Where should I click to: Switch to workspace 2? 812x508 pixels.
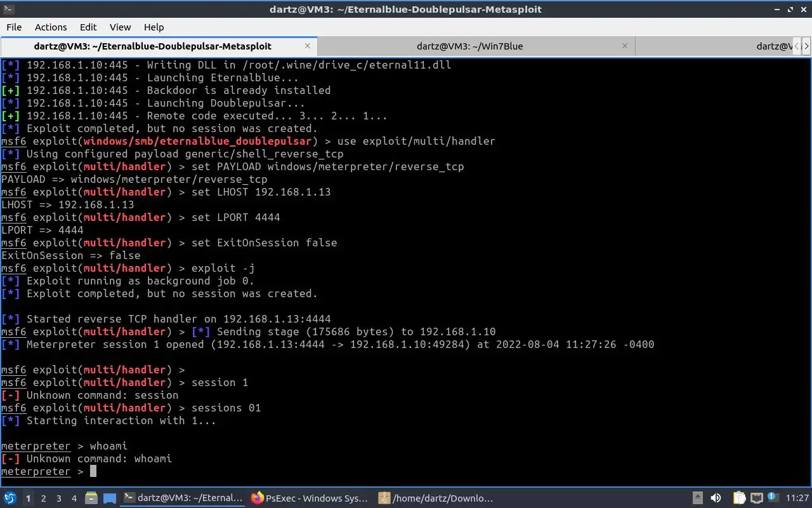[x=43, y=498]
